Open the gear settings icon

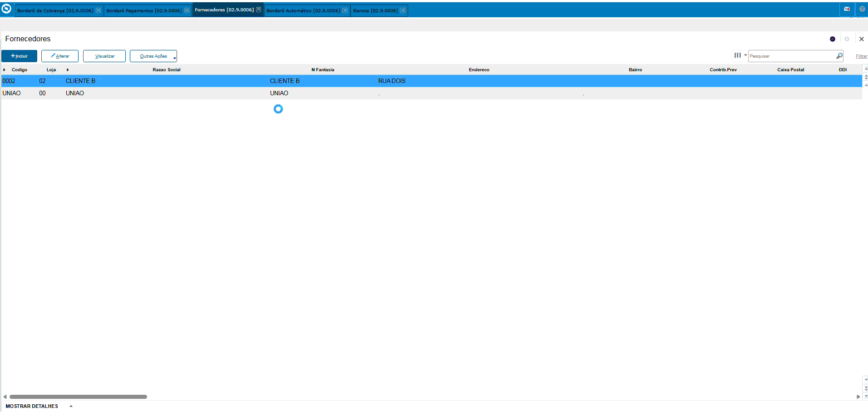click(847, 39)
